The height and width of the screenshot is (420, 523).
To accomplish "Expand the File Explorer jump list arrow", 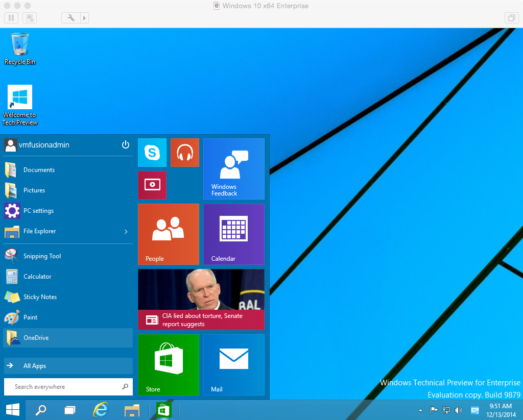I will (126, 231).
